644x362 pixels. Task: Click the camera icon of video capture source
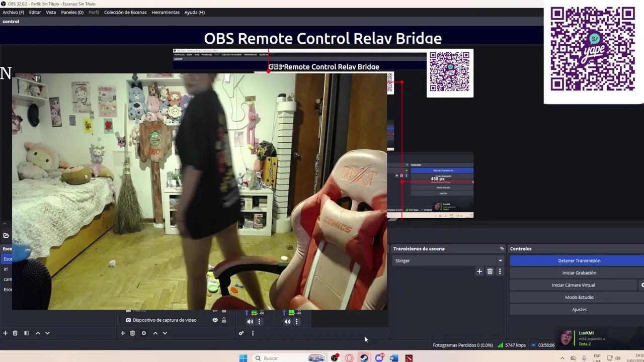pyautogui.click(x=128, y=320)
